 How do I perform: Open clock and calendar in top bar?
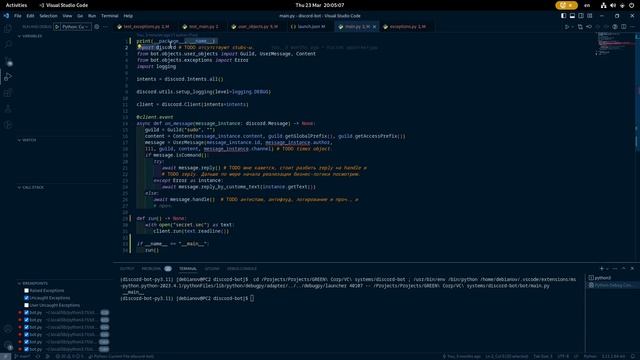pyautogui.click(x=320, y=5)
